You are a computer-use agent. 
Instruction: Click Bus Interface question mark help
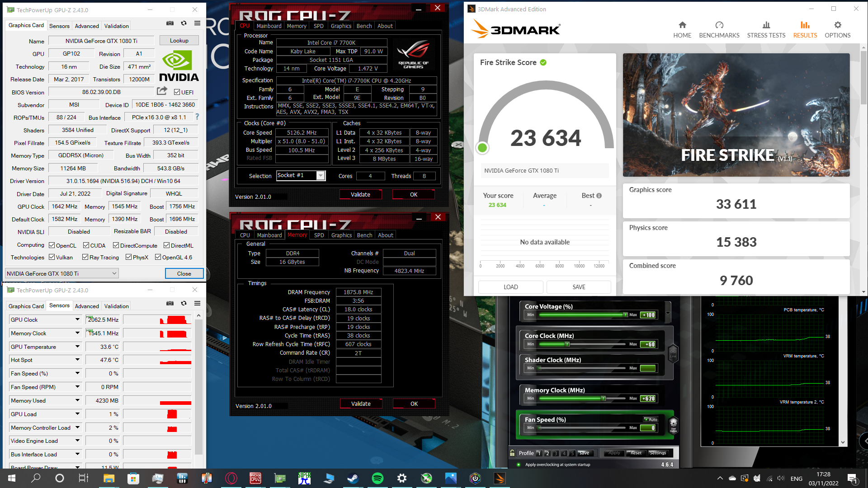click(x=197, y=117)
